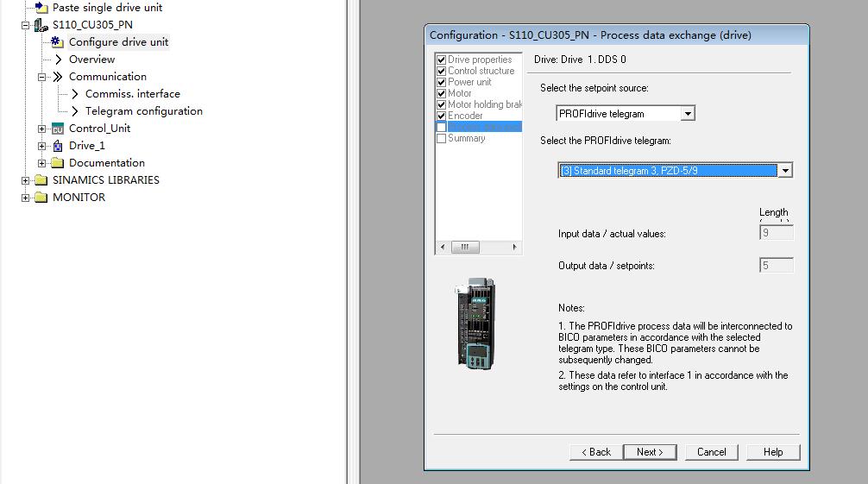The height and width of the screenshot is (484, 868).
Task: Click the step list horizontal scroll thumb
Action: 465,247
